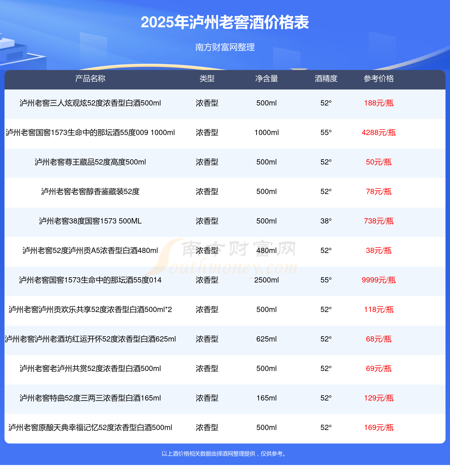Screen dimensions: 450x476
Task: Click the 9999元/瓶 price
Action: (x=379, y=280)
